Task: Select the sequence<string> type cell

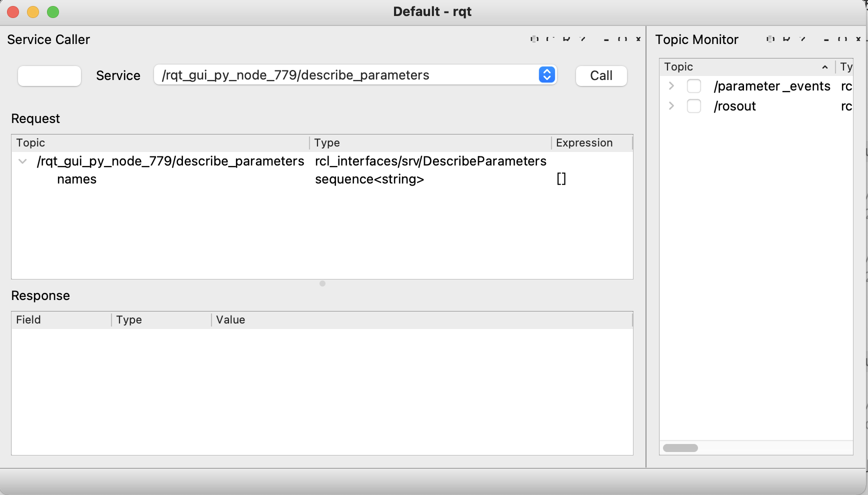Action: [369, 179]
